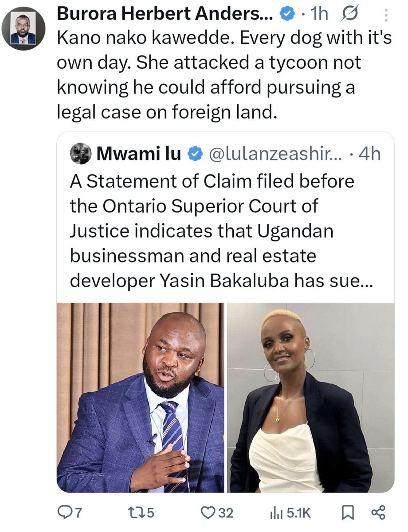This screenshot has width=408, height=532.
Task: Open the share icon
Action: pyautogui.click(x=378, y=513)
